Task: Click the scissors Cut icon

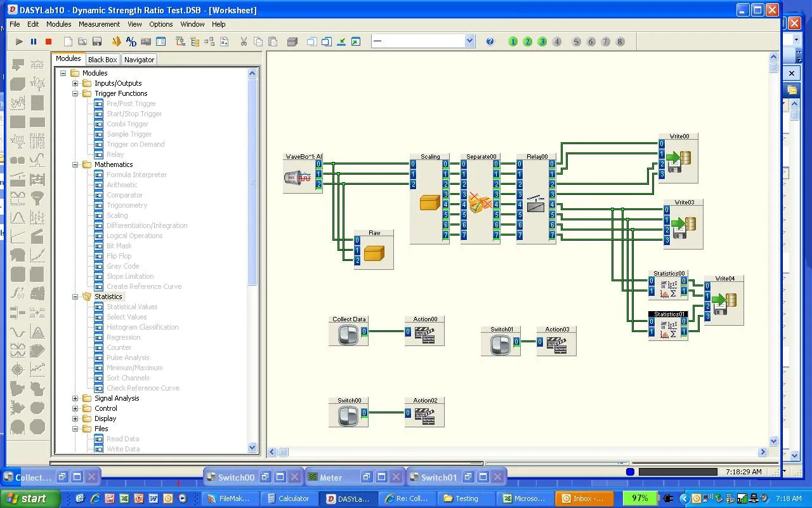Action: tap(244, 42)
